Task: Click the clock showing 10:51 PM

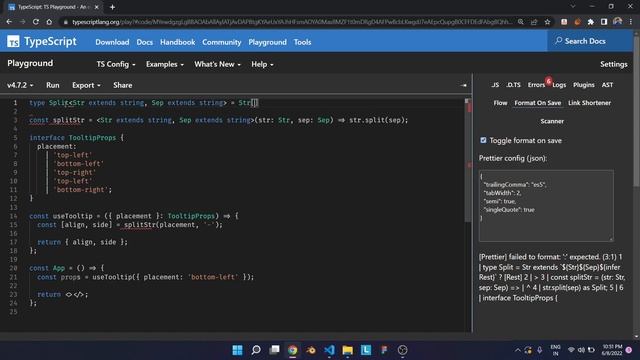Action: click(x=612, y=350)
